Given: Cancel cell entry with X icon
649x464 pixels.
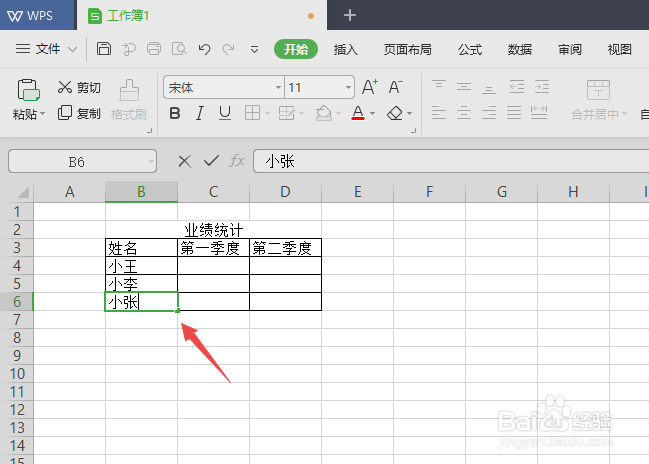Looking at the screenshot, I should tap(185, 161).
